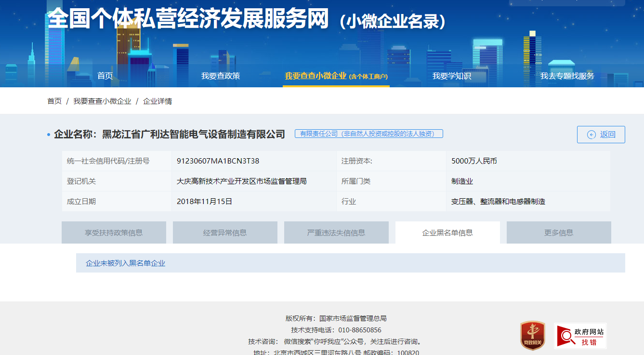Image resolution: width=644 pixels, height=355 pixels.
Task: Click the 版权所有 copyright line
Action: pos(336,318)
